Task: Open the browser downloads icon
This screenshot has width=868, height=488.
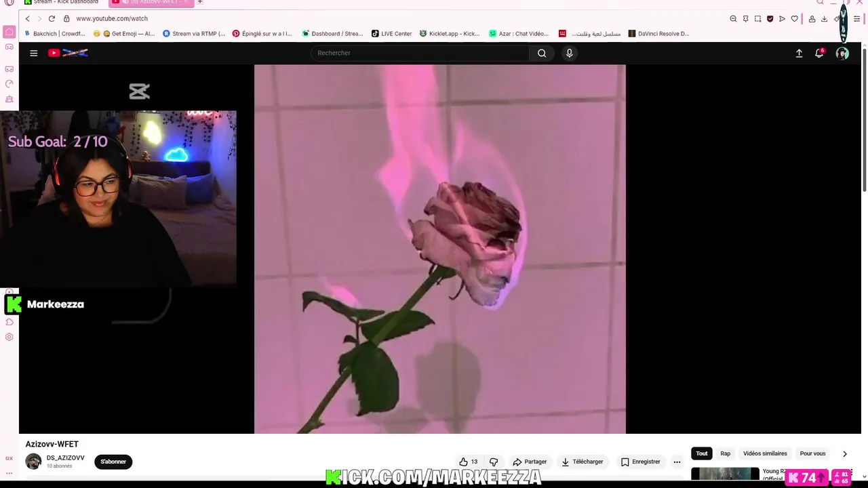Action: [824, 19]
